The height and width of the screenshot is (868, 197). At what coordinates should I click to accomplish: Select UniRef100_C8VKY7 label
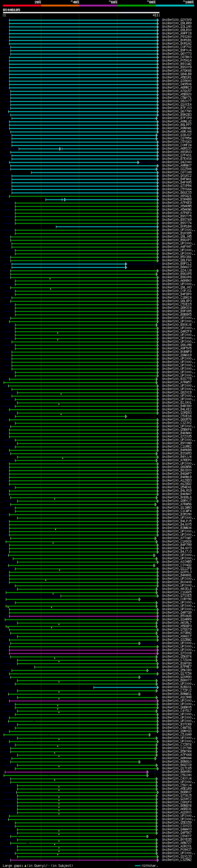coord(177,836)
